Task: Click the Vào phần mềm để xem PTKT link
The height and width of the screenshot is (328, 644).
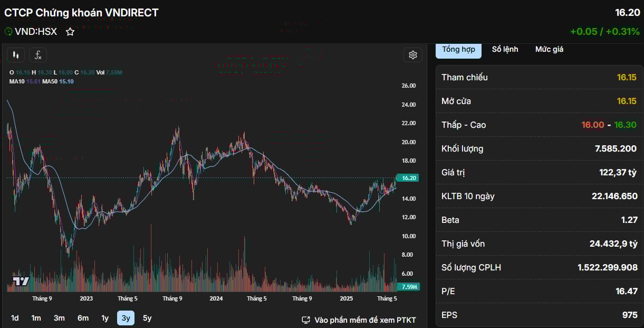Action: coord(365,320)
